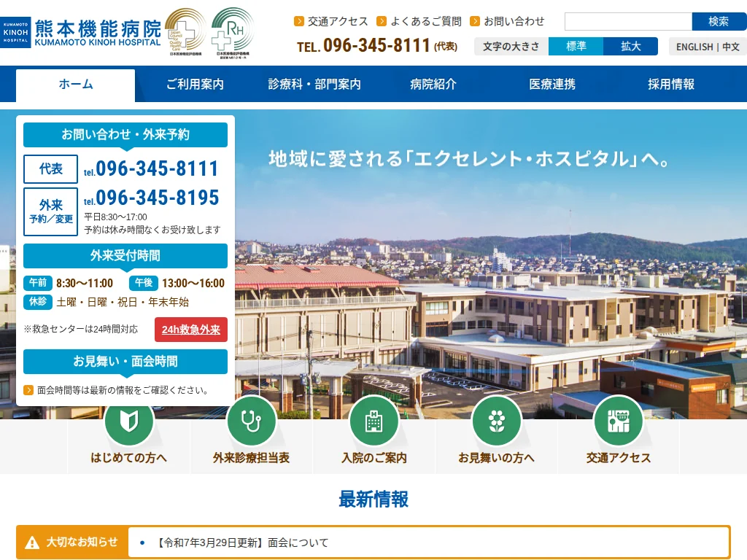The width and height of the screenshot is (747, 560).
Task: Click orange arrow icon beside 交通アクセス
Action: click(298, 21)
